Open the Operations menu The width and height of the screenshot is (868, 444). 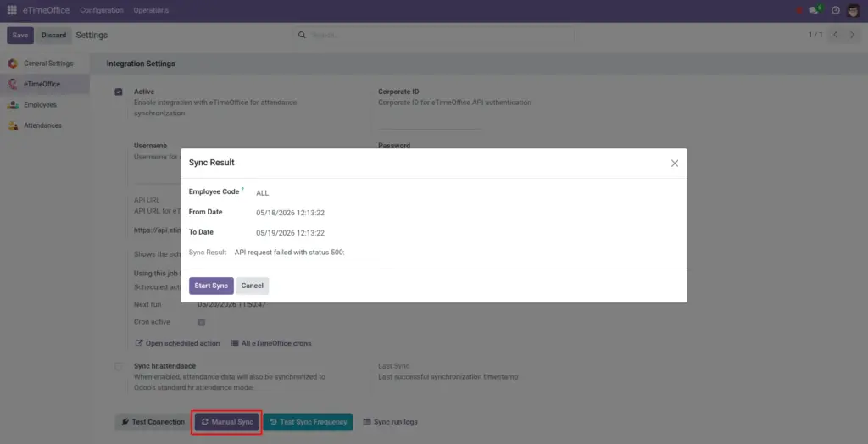[151, 10]
